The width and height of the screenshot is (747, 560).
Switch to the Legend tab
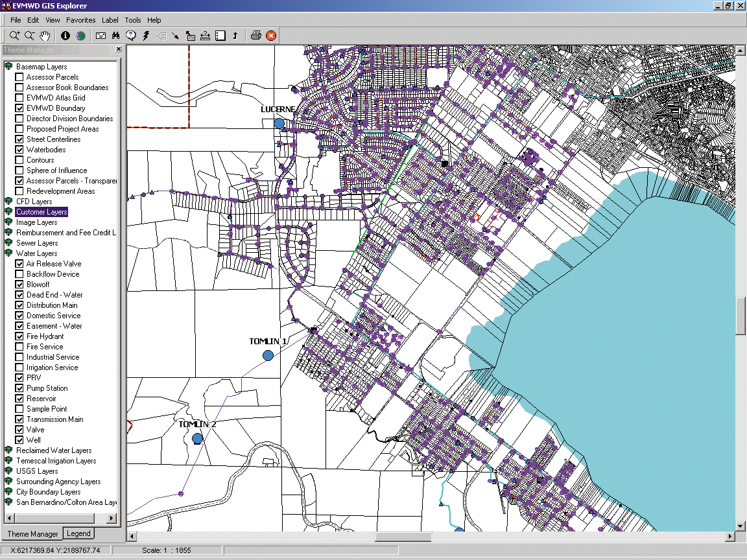tap(79, 533)
